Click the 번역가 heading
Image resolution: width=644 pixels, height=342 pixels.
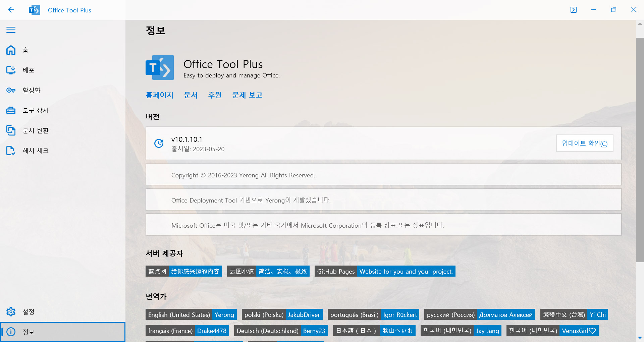[x=156, y=296]
